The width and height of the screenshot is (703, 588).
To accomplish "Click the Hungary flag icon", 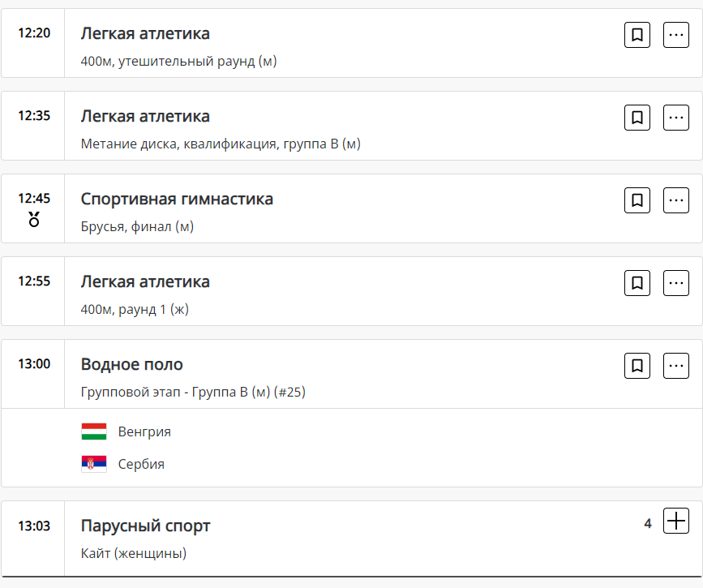I will pyautogui.click(x=94, y=431).
